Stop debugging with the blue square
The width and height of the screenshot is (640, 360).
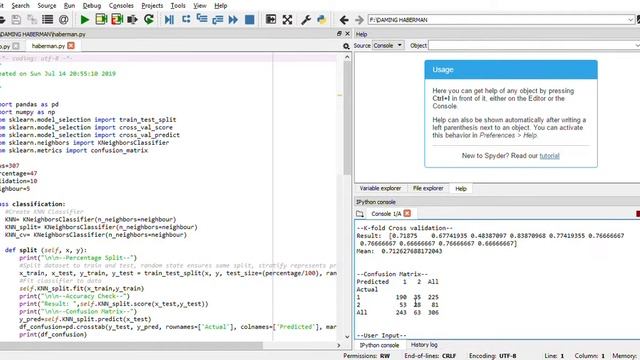pos(249,19)
